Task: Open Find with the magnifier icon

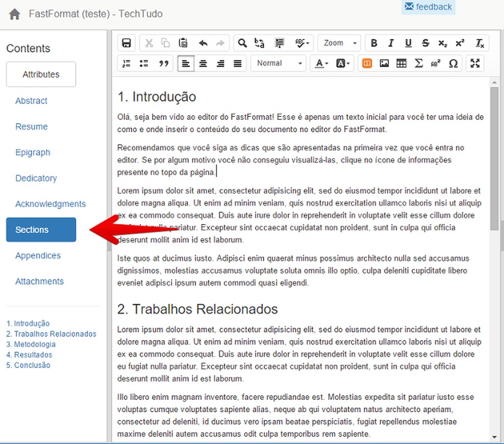Action: point(242,43)
